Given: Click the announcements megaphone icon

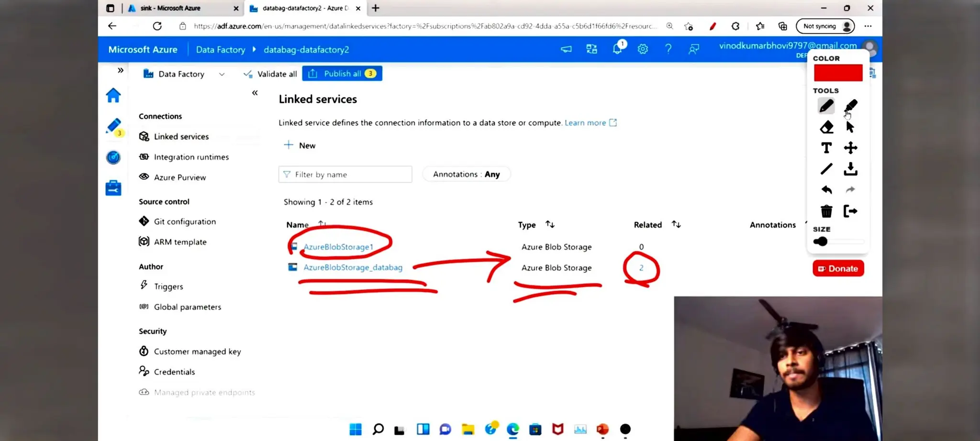Looking at the screenshot, I should 566,49.
